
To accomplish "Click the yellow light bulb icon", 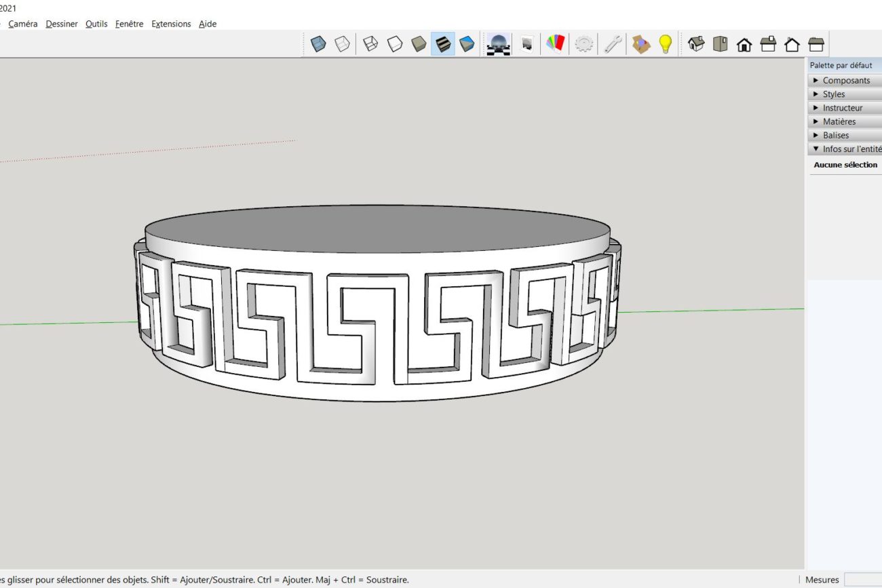I will 666,44.
